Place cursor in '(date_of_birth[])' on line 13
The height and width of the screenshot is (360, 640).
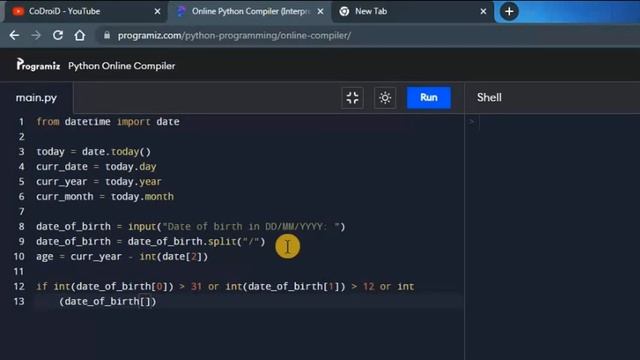[108, 301]
